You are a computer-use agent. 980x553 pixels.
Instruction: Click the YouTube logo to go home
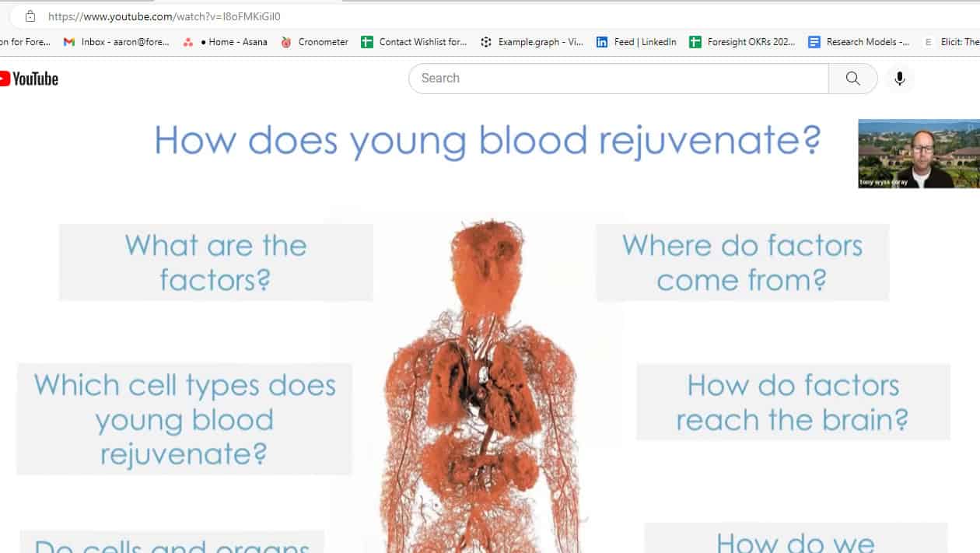coord(30,79)
